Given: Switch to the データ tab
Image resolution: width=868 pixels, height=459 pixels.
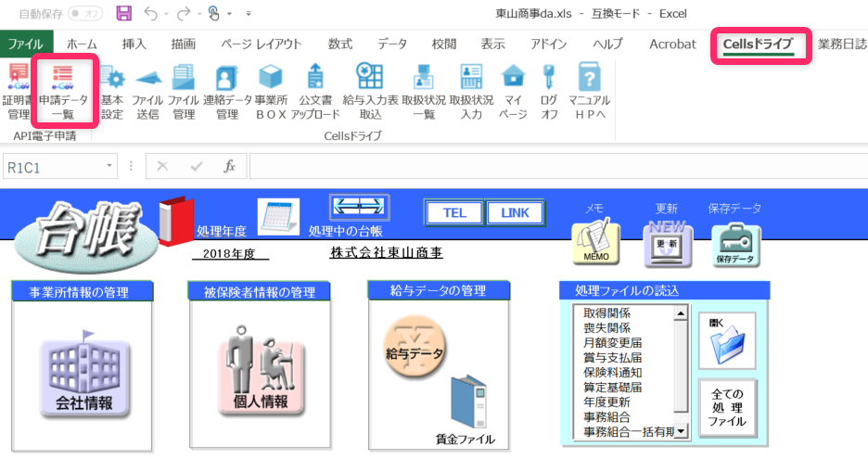Looking at the screenshot, I should coord(392,45).
